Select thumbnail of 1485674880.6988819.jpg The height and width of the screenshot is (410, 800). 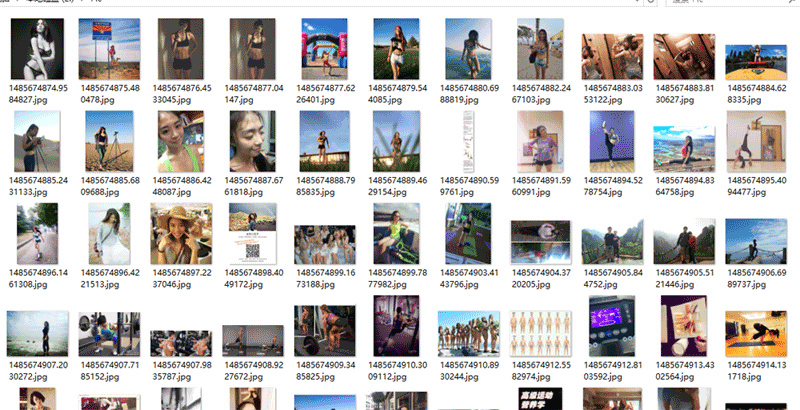click(x=468, y=49)
